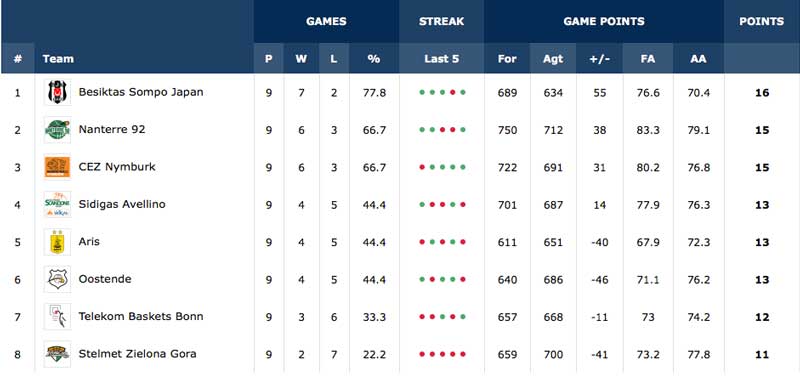Viewport: 800px width, 380px height.
Task: Click the yellow Aris team logo
Action: [x=57, y=242]
